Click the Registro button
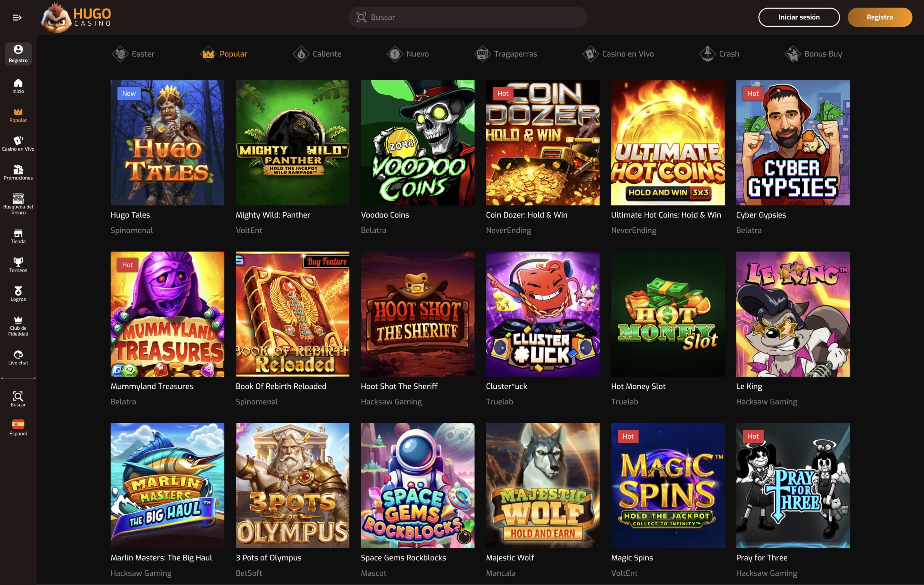This screenshot has width=924, height=585. tap(880, 17)
